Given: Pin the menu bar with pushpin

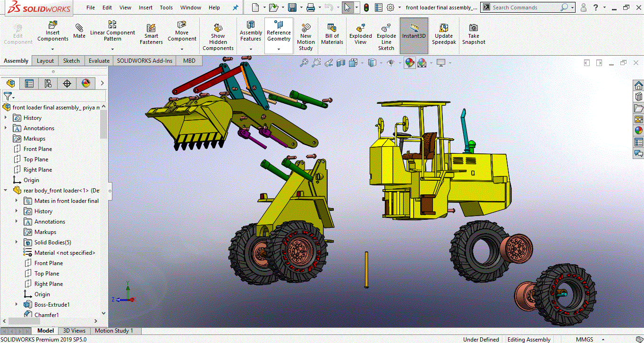Looking at the screenshot, I should point(236,8).
